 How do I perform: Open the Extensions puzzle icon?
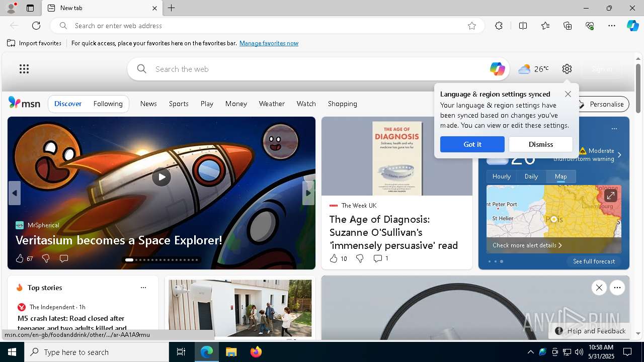pyautogui.click(x=499, y=26)
